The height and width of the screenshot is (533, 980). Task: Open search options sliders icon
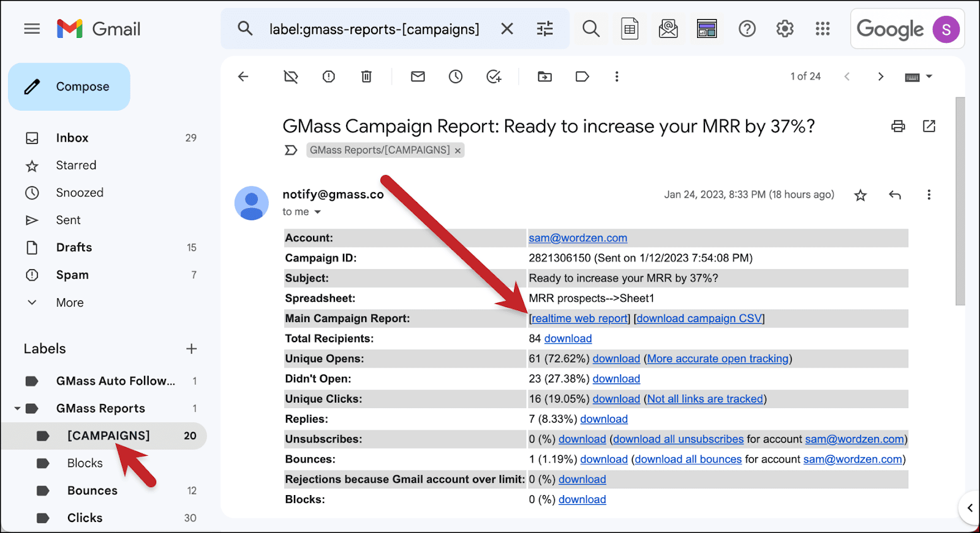[x=545, y=29]
